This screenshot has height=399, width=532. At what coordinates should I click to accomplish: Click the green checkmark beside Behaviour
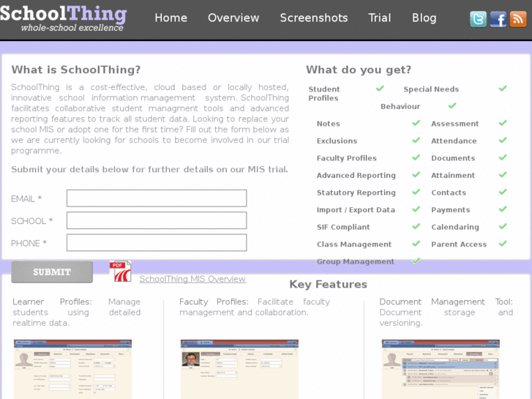[452, 106]
